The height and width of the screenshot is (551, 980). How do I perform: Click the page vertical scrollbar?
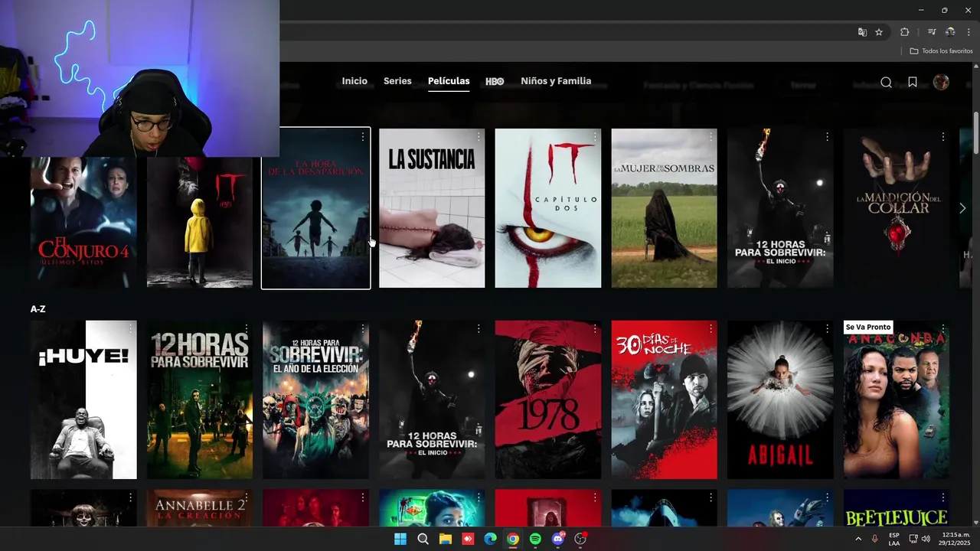(976, 134)
